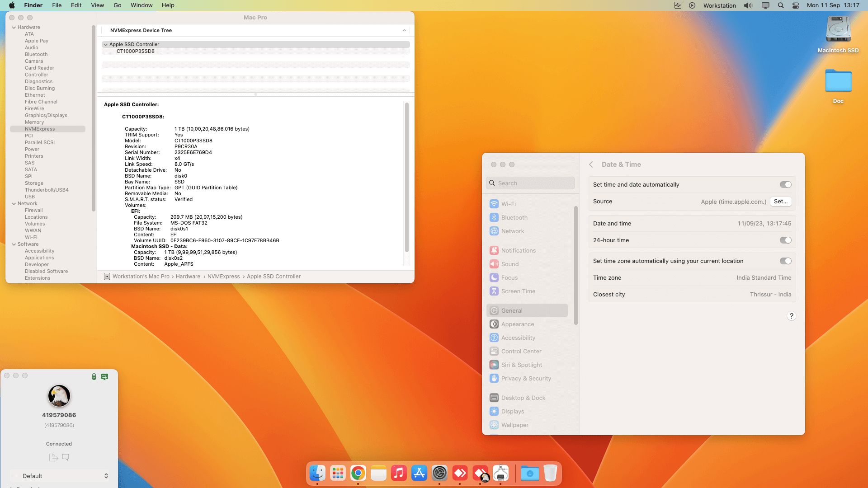Toggle the 24-hour time switch
The width and height of the screenshot is (868, 488).
785,240
